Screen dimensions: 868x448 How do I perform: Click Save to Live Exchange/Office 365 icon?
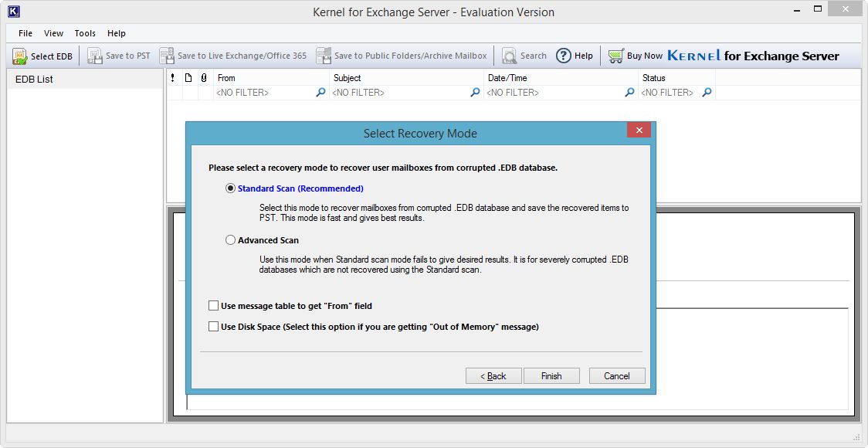[x=167, y=56]
